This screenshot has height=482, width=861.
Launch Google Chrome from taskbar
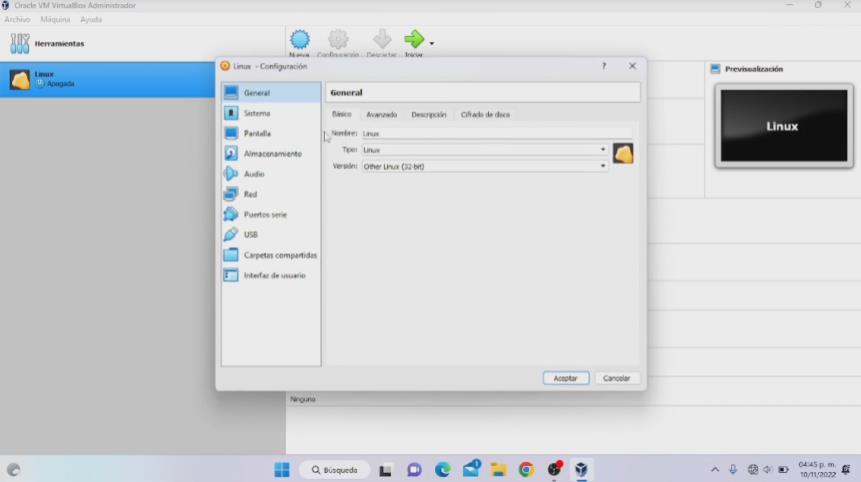coord(526,470)
